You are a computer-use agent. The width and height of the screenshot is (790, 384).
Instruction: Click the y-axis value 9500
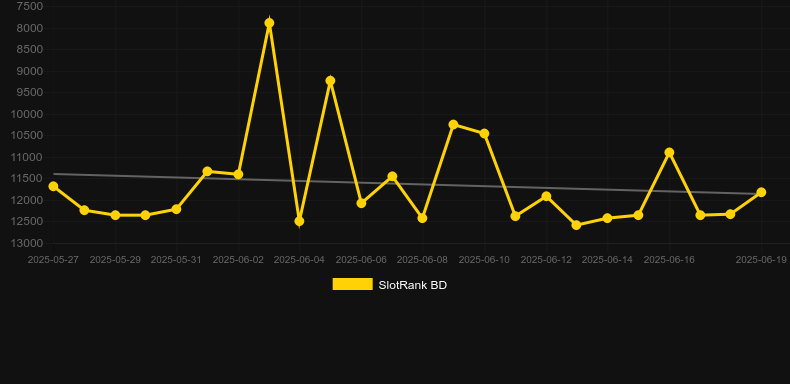(x=30, y=93)
